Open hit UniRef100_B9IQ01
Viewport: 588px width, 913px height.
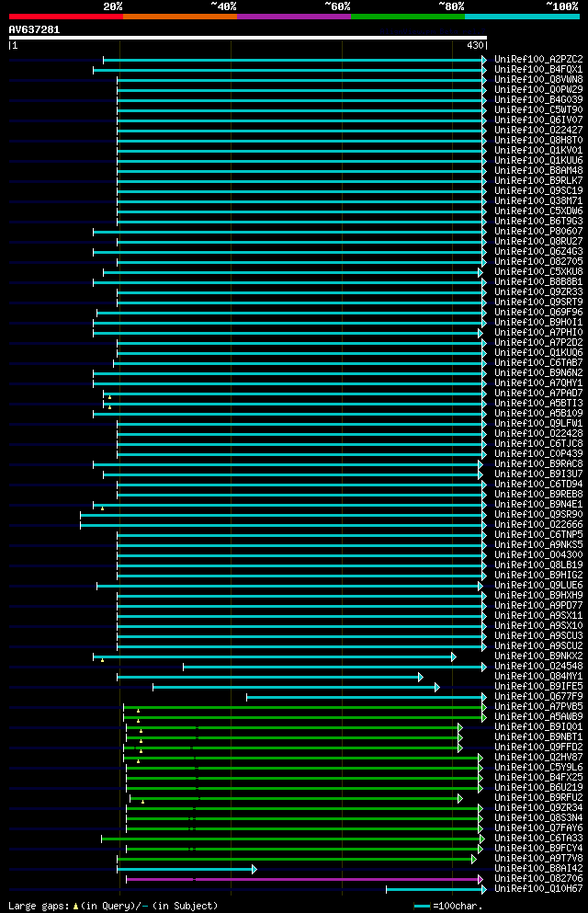pos(538,727)
